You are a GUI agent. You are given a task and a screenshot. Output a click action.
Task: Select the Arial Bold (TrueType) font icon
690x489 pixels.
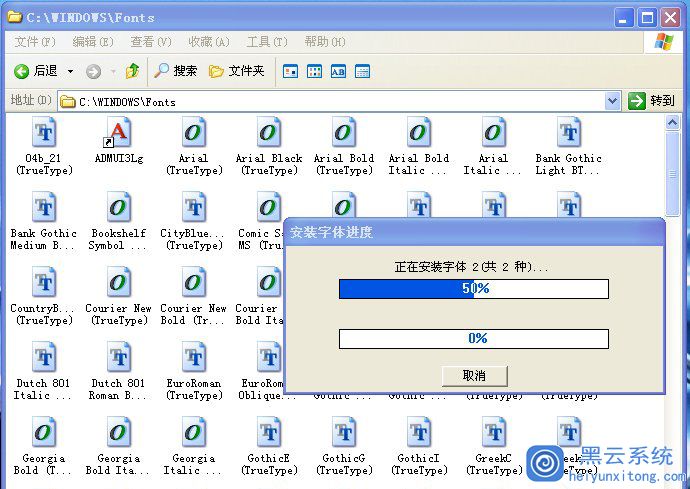[x=343, y=132]
